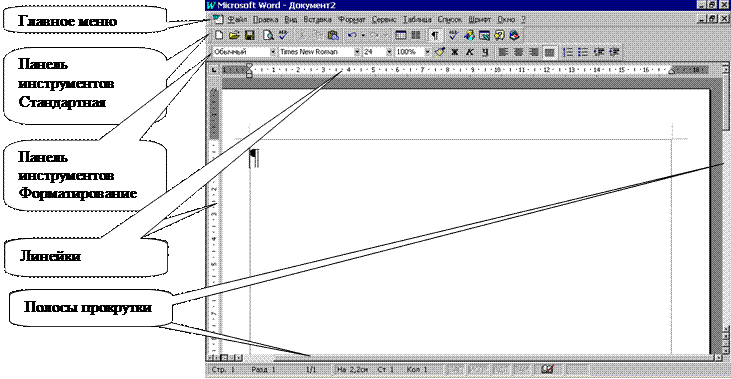
Task: Open the Файл menu
Action: tap(237, 20)
